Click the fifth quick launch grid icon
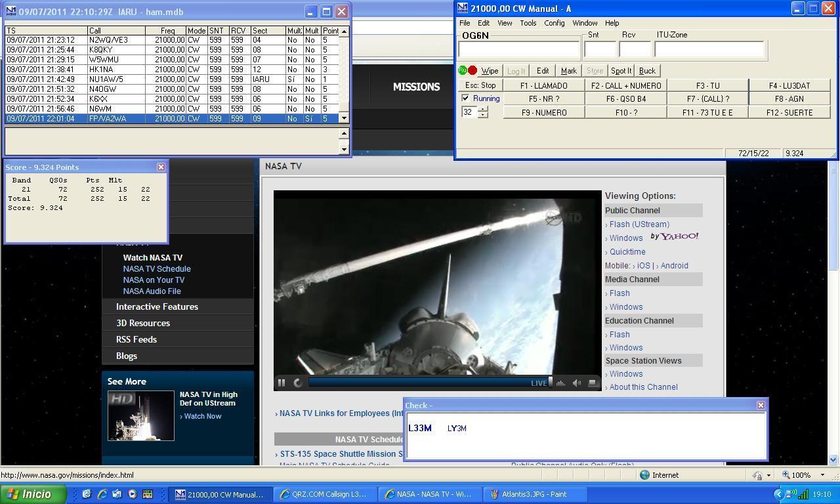840x504 pixels. (148, 494)
